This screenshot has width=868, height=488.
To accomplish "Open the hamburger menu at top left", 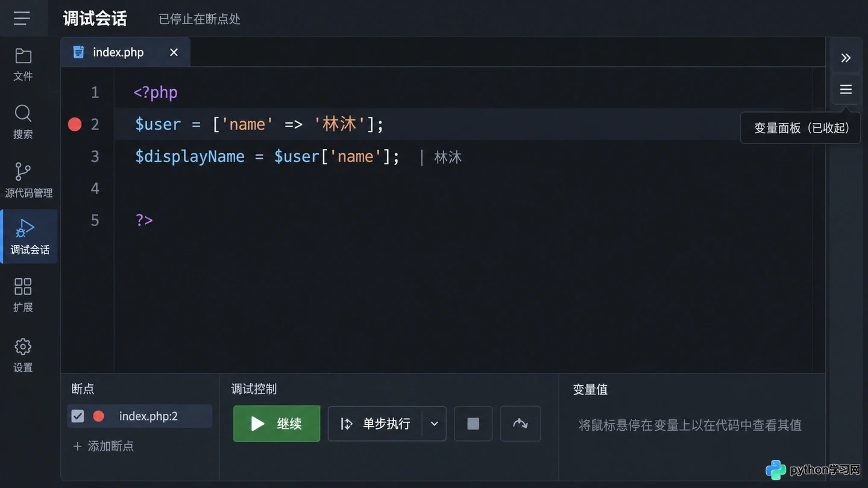I will [x=22, y=19].
